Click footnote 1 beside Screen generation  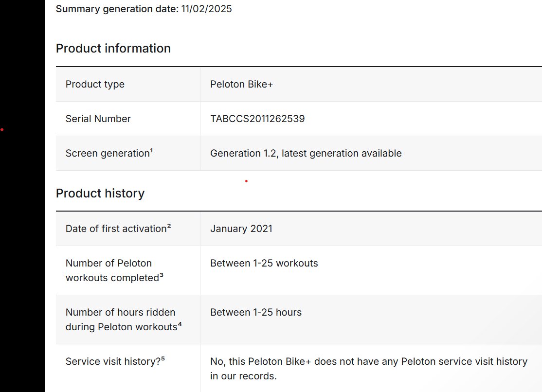(151, 150)
